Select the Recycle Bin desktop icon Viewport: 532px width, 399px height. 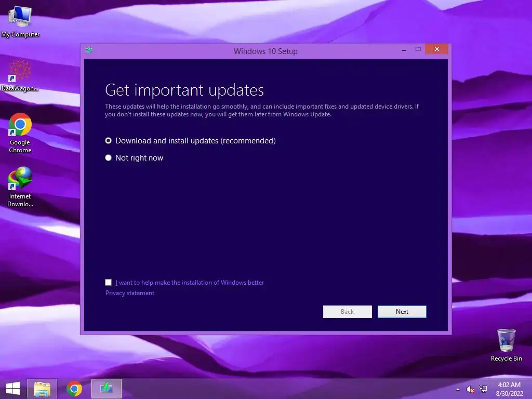click(506, 345)
